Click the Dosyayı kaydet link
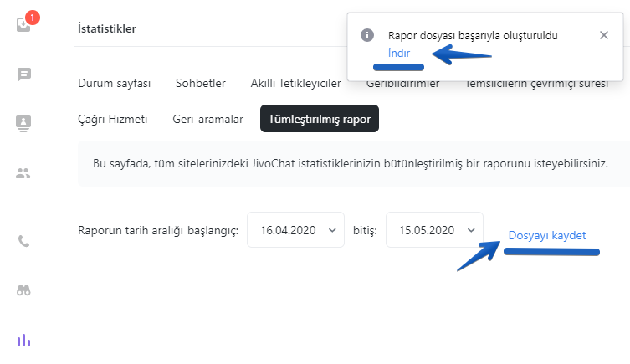 (547, 235)
